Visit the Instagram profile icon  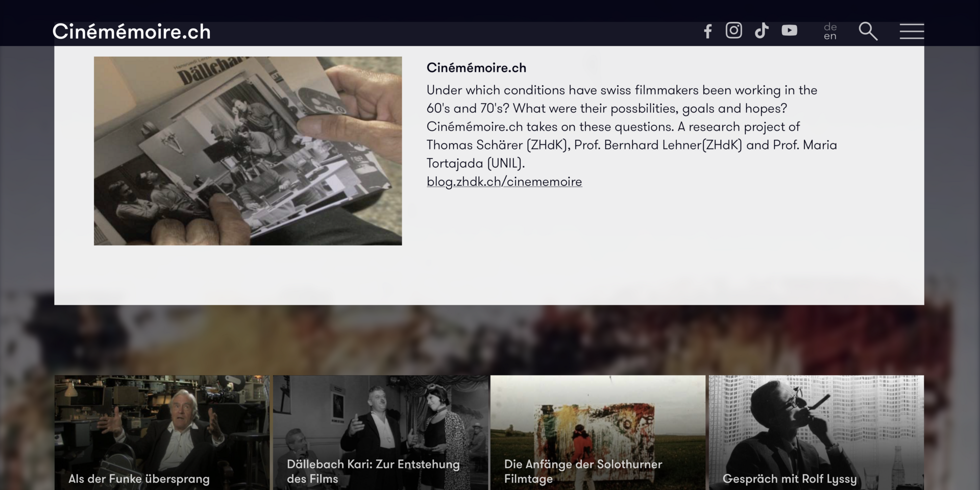coord(733,31)
